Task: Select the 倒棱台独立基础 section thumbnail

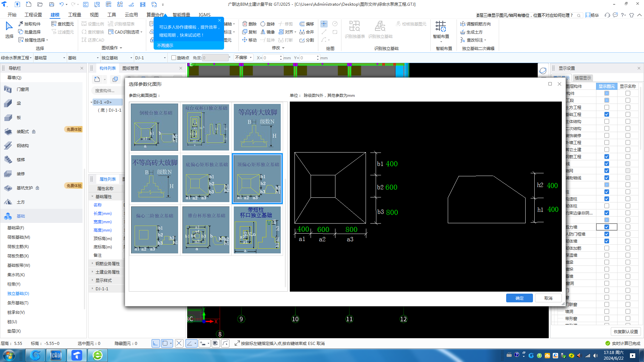Action: [154, 127]
